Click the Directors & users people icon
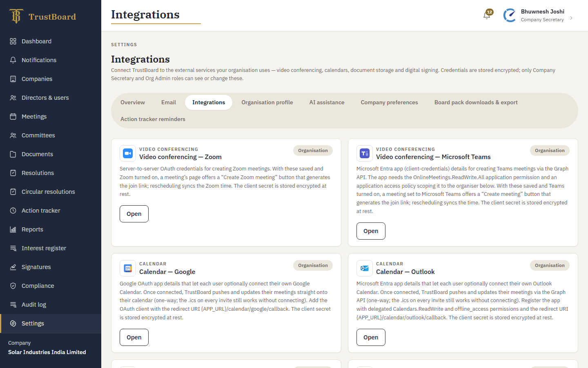 click(x=13, y=98)
